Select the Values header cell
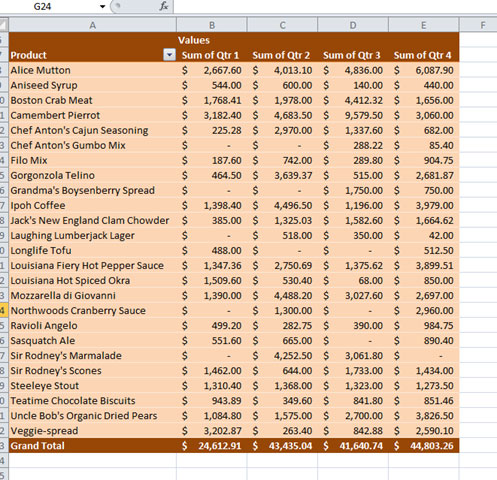 pyautogui.click(x=212, y=40)
